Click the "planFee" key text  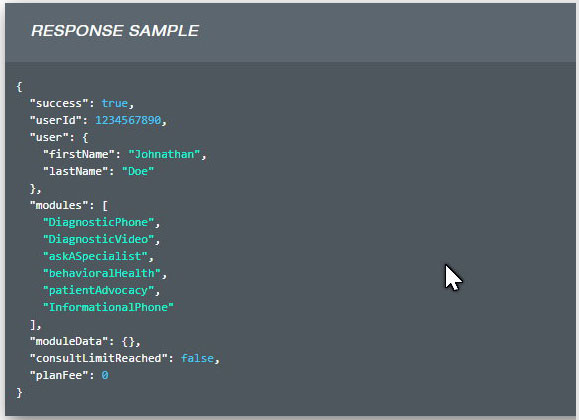click(x=59, y=375)
